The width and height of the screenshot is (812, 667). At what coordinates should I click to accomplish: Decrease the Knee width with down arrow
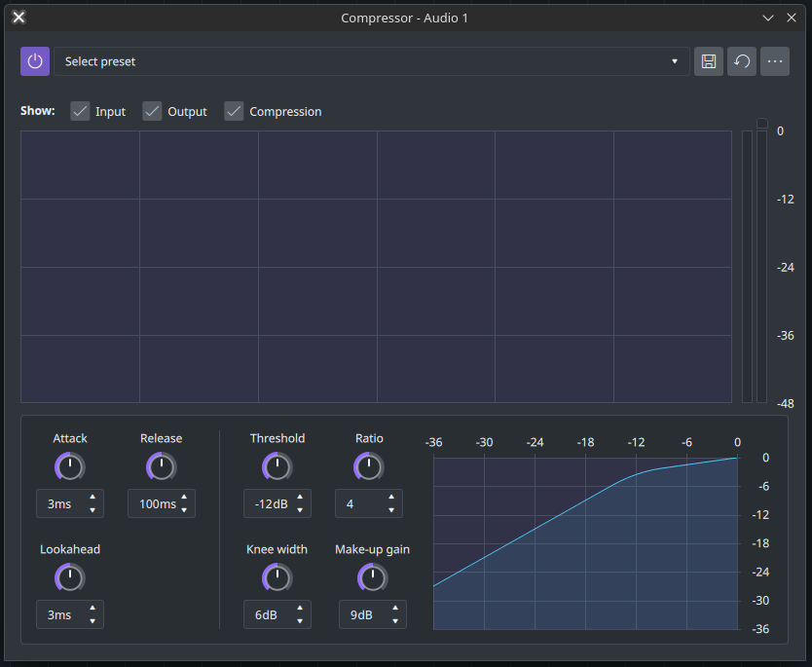pos(300,621)
